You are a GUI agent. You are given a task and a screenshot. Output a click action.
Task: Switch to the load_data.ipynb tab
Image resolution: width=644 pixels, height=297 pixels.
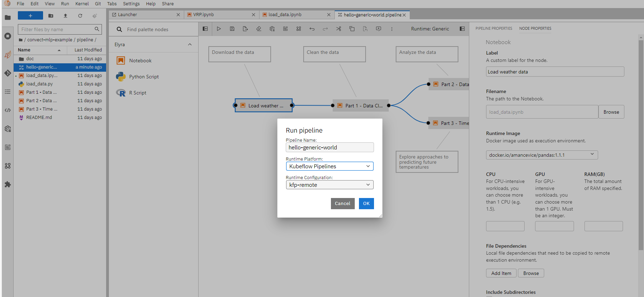click(296, 15)
